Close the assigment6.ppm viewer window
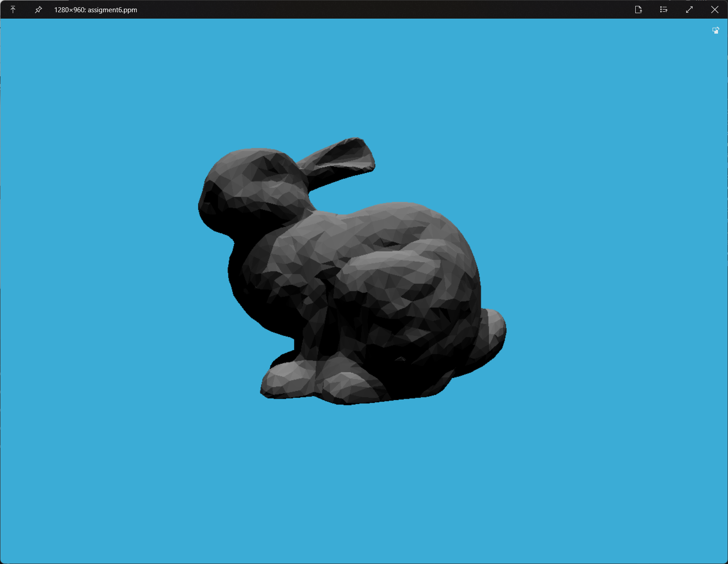728x564 pixels. pyautogui.click(x=715, y=10)
